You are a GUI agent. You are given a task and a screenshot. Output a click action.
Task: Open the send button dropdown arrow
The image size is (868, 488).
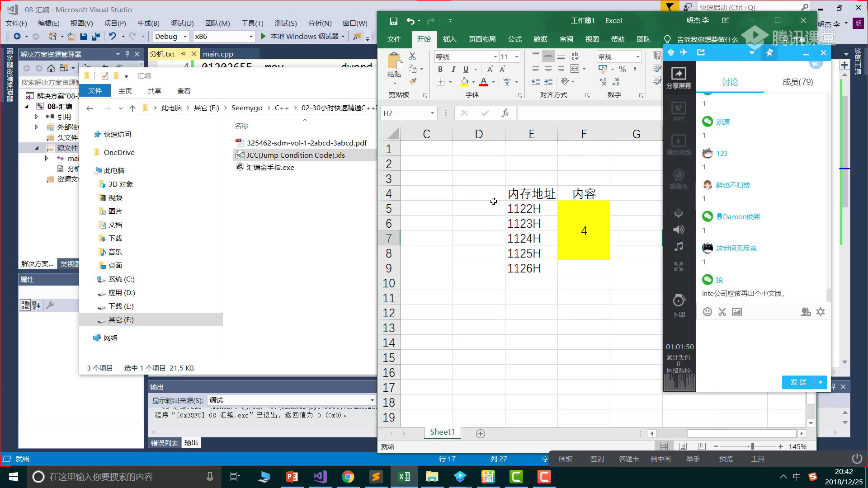click(821, 382)
